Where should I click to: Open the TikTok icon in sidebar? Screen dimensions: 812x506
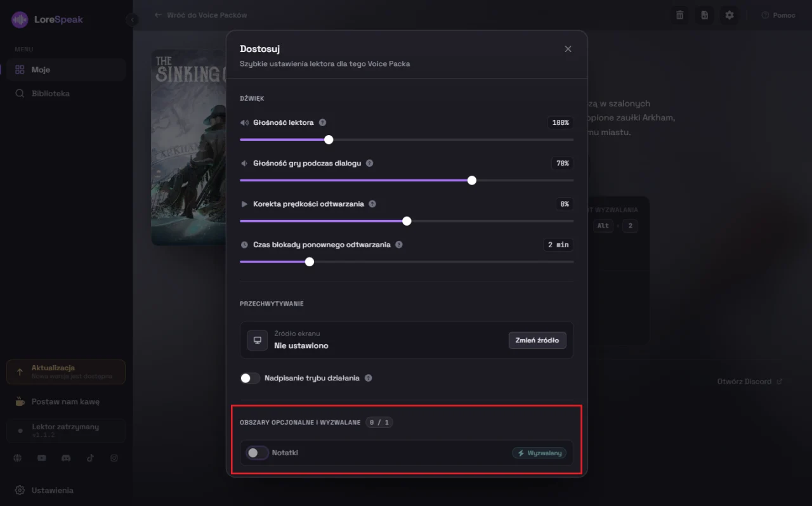pyautogui.click(x=90, y=458)
